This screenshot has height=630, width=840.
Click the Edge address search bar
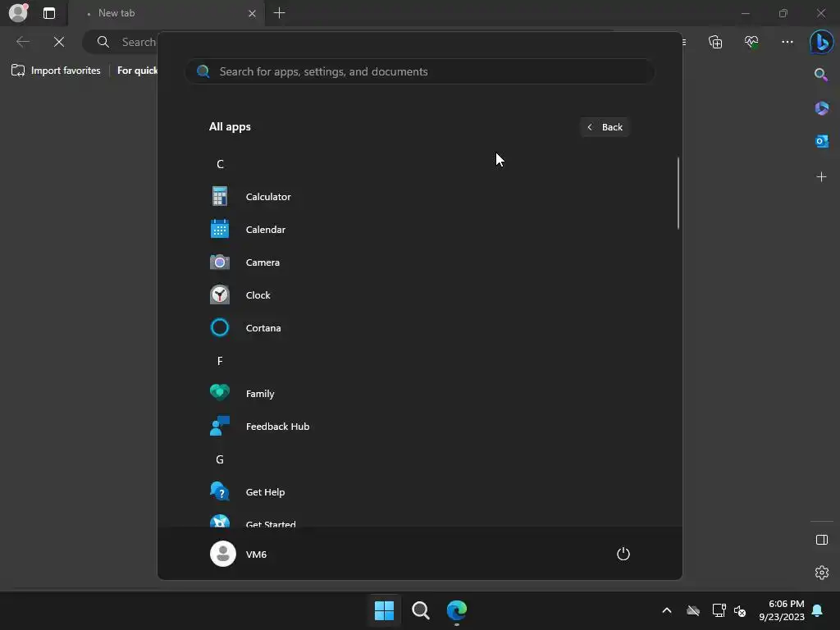point(121,42)
